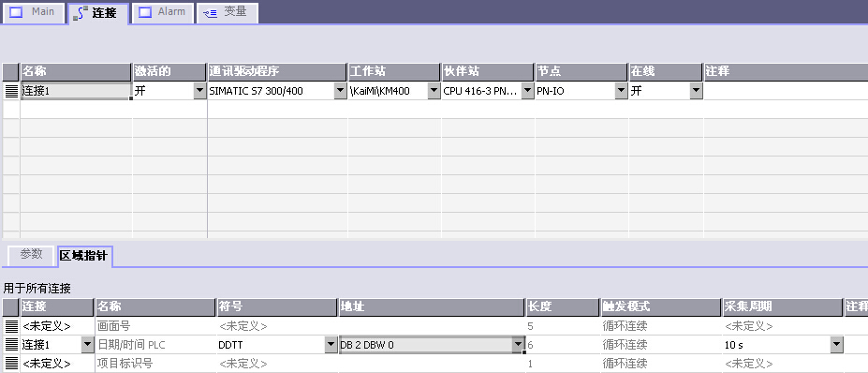Select row handle icon of 画面号 row
The width and height of the screenshot is (868, 373).
click(x=11, y=326)
